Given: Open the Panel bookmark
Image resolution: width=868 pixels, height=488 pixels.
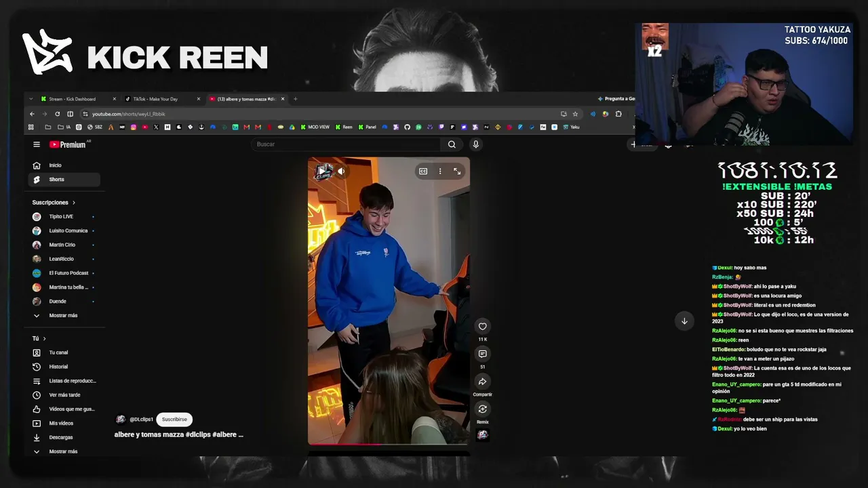Looking at the screenshot, I should 367,127.
